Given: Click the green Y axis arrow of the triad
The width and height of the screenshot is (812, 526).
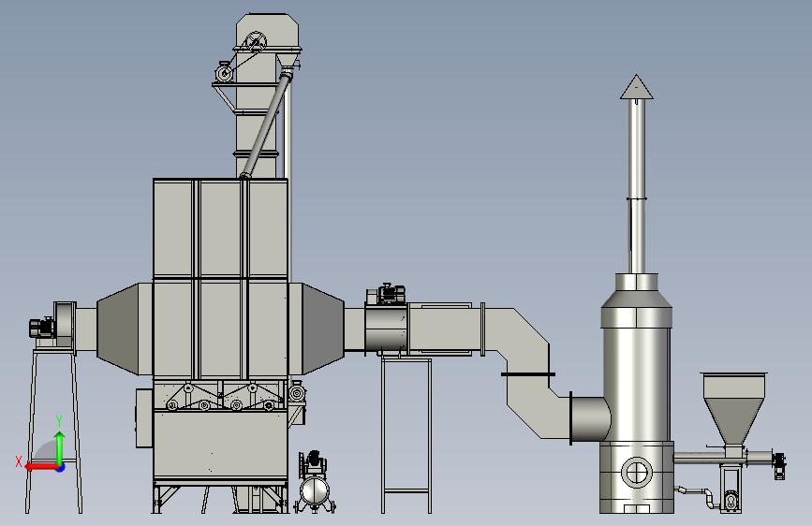Looking at the screenshot, I should click(60, 449).
